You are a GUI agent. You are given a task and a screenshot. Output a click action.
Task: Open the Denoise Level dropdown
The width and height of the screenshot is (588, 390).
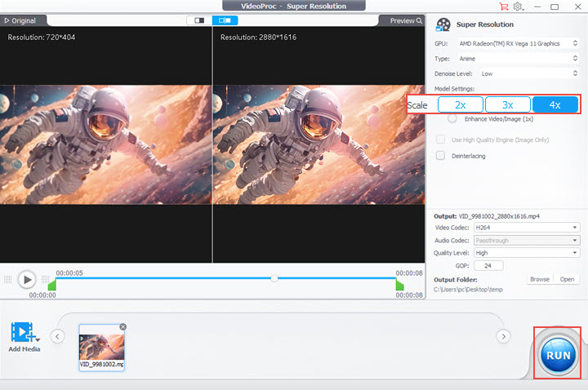[x=529, y=73]
